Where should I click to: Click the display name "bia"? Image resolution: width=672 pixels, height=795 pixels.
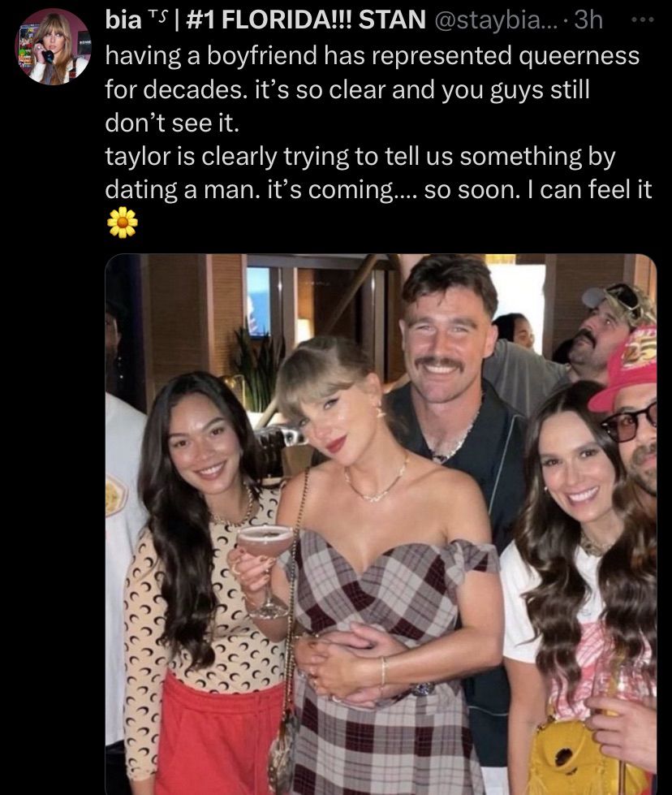pos(123,20)
